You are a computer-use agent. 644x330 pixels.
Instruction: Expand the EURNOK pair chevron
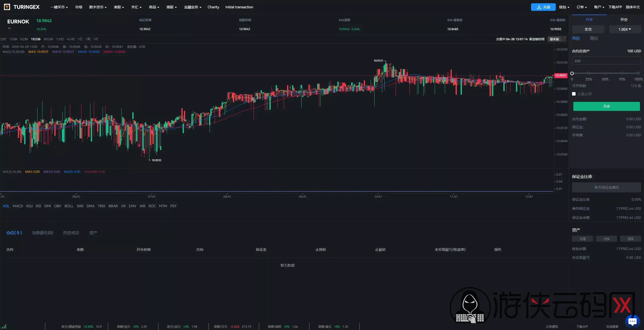coord(9,28)
